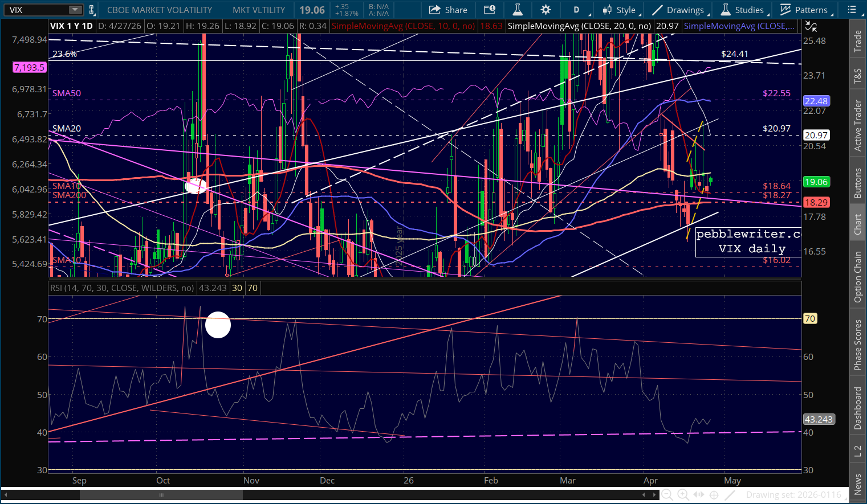
Task: Switch to the Option Chain side tab
Action: pos(857,277)
